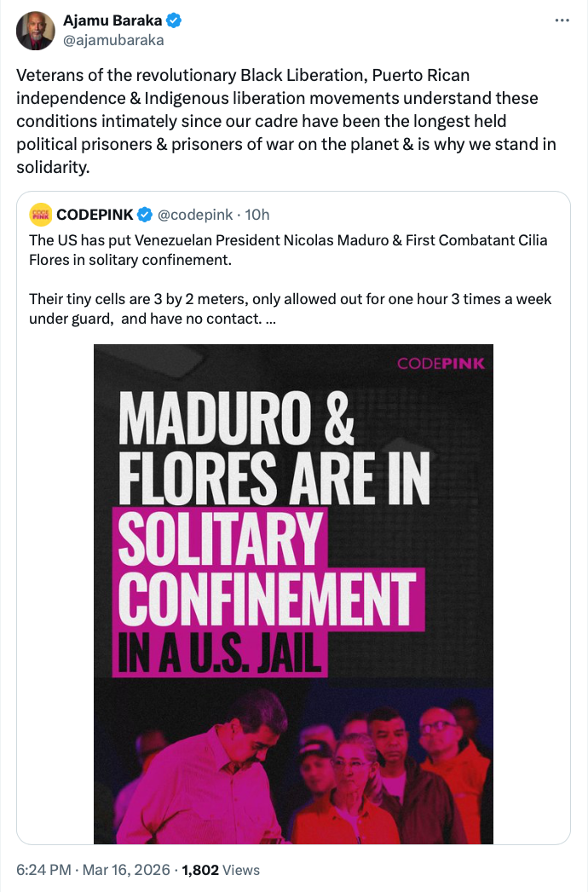Open the @ajamubaraka handle link

[x=113, y=40]
